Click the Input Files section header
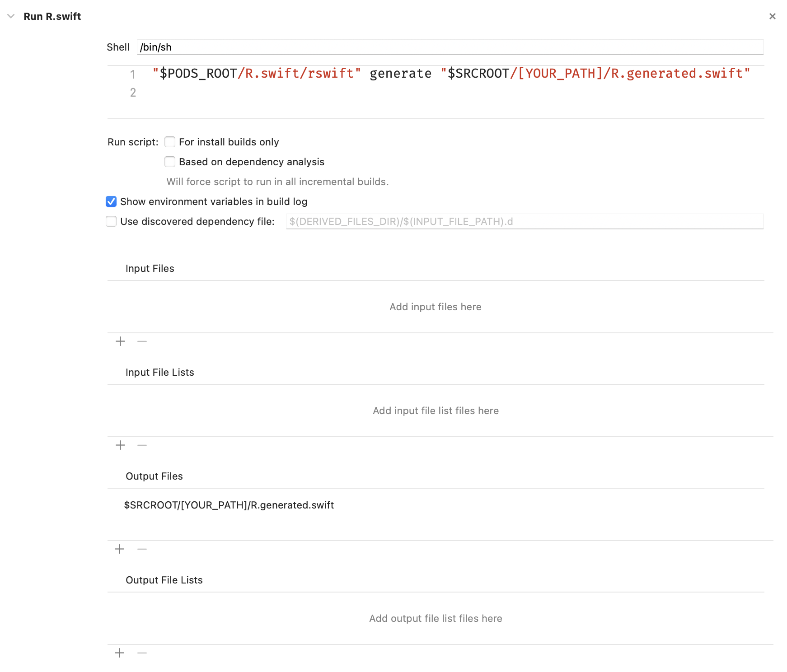 coord(150,268)
